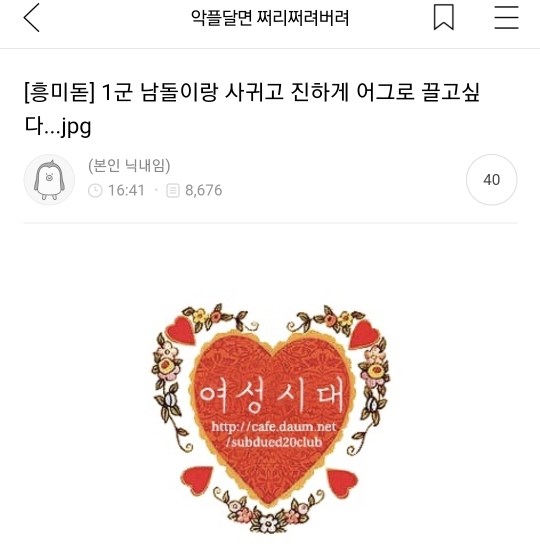Open comments via the 40 circle button

(x=492, y=180)
